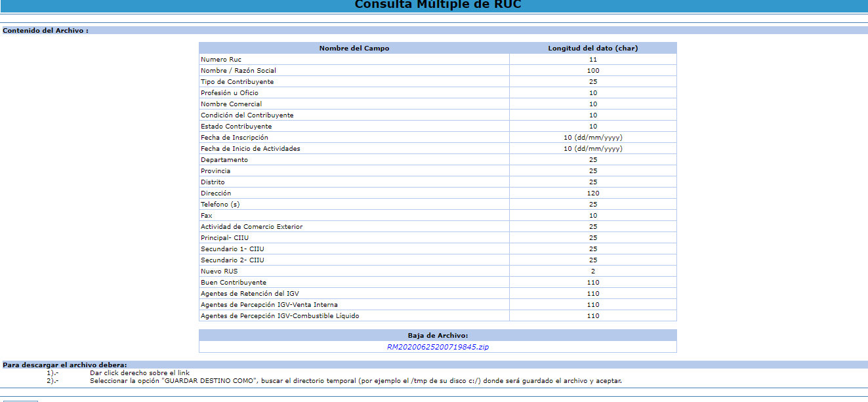
Task: Click 'Dar click derecho sobre el link' instruction
Action: tap(140, 372)
